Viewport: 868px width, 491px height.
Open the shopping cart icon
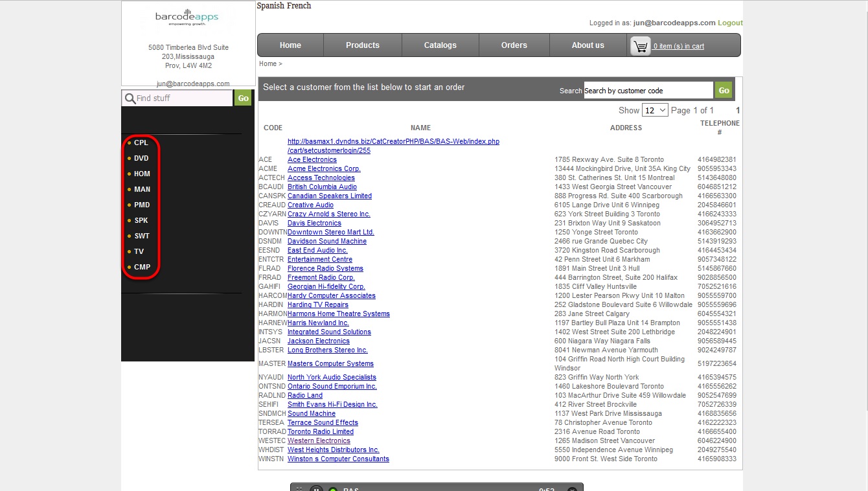[641, 46]
